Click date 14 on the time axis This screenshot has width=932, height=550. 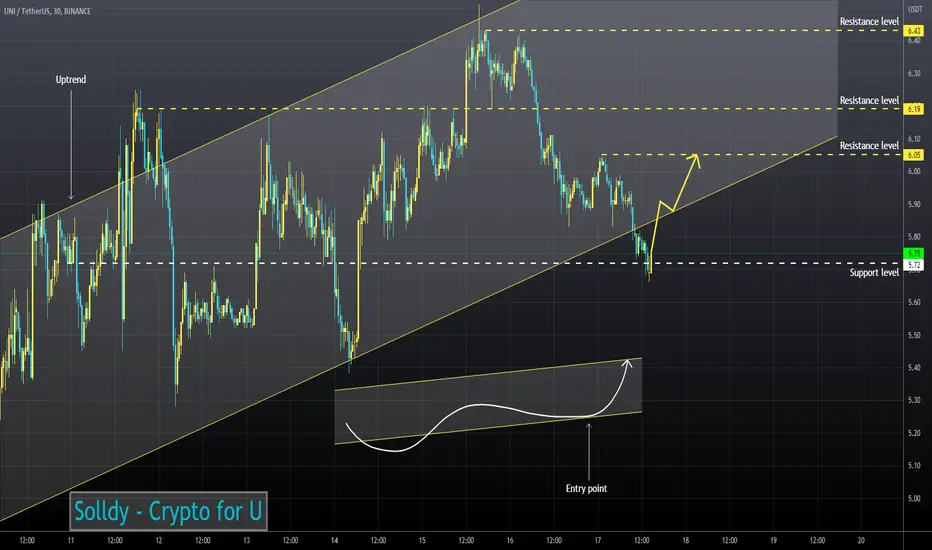click(335, 540)
